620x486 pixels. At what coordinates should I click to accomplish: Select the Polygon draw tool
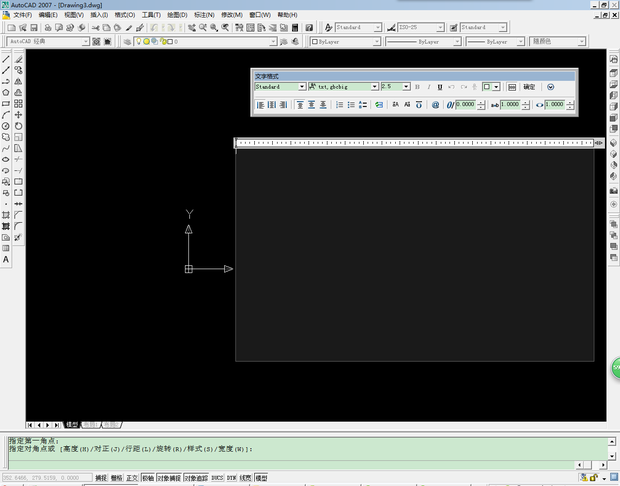tap(6, 93)
